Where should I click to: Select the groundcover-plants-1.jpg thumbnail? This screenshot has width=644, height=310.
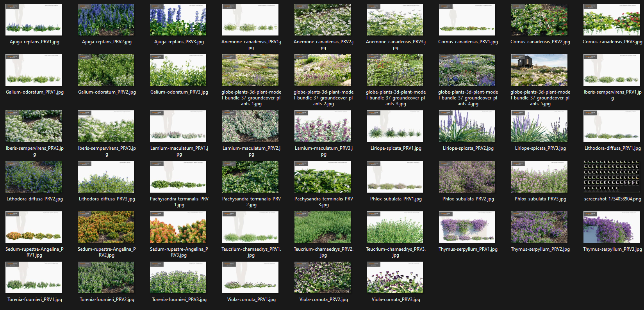click(x=250, y=70)
